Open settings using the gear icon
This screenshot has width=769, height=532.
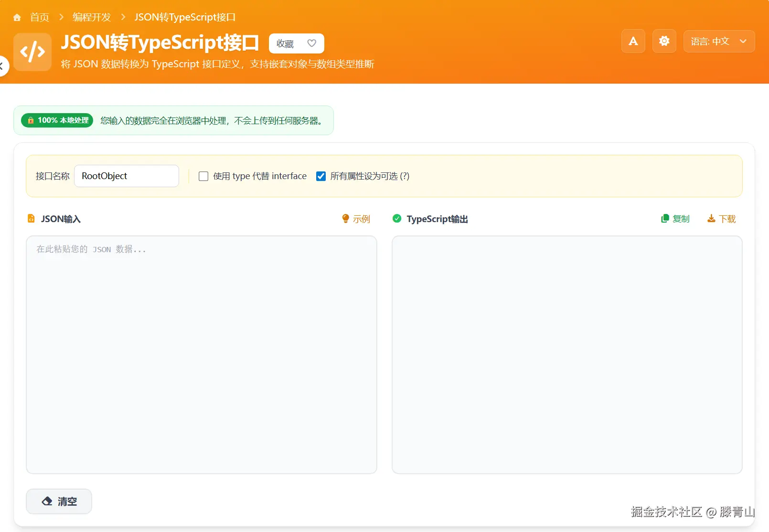(664, 41)
